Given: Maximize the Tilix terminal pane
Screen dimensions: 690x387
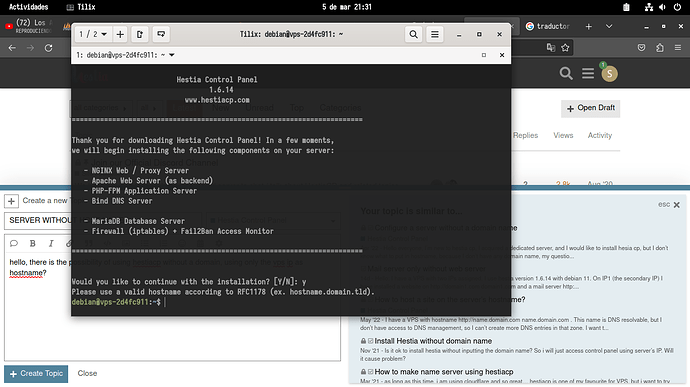Looking at the screenshot, I should tap(484, 55).
